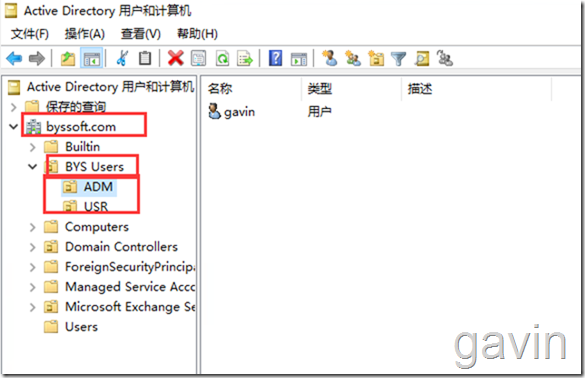The height and width of the screenshot is (378, 585).
Task: Click the Microsoft Exchange folder icon
Action: 51,307
